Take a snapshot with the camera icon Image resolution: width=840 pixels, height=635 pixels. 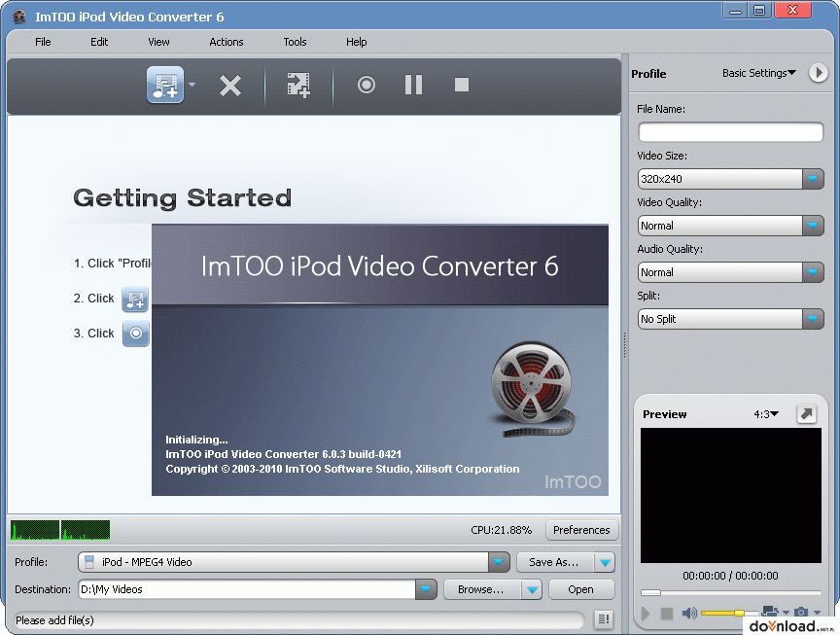click(801, 612)
